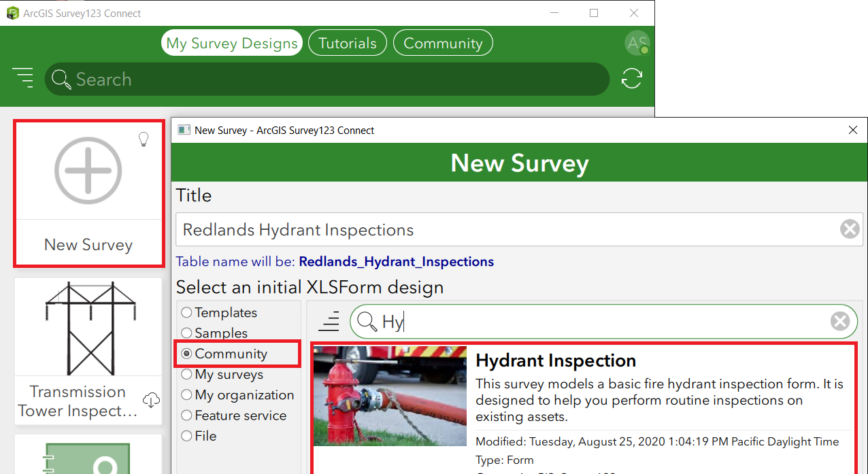Click the ArcGIS Survey123 Connect app icon in title bar
Viewport: 868px width, 474px height.
pos(12,13)
